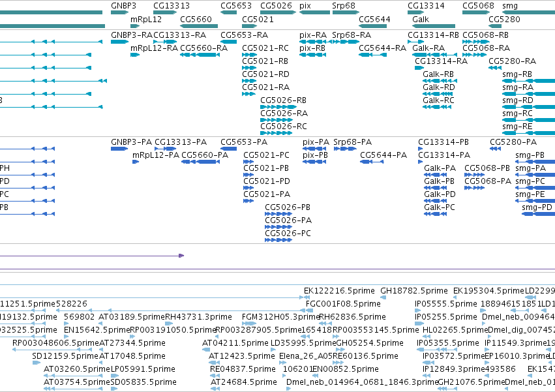The width and height of the screenshot is (555, 392).
Task: Select the CG5660 gene feature label
Action: (x=196, y=19)
